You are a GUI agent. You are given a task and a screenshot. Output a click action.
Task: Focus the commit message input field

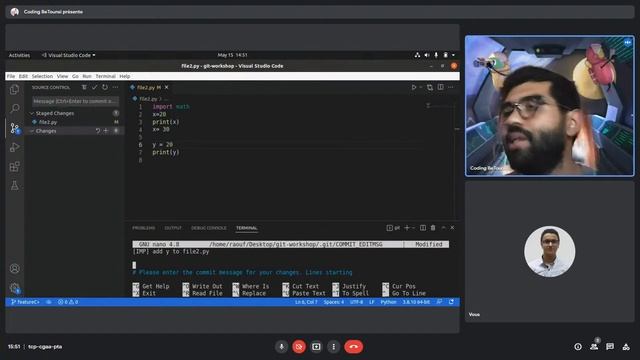click(x=76, y=101)
